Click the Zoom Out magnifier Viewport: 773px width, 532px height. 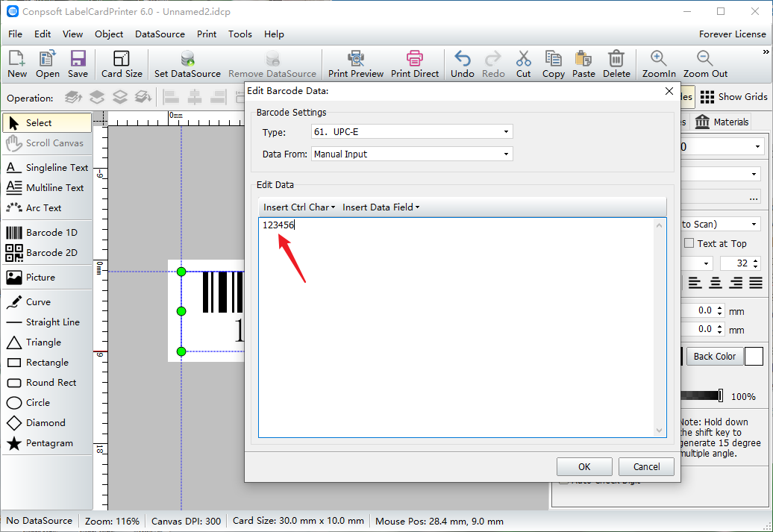coord(705,64)
